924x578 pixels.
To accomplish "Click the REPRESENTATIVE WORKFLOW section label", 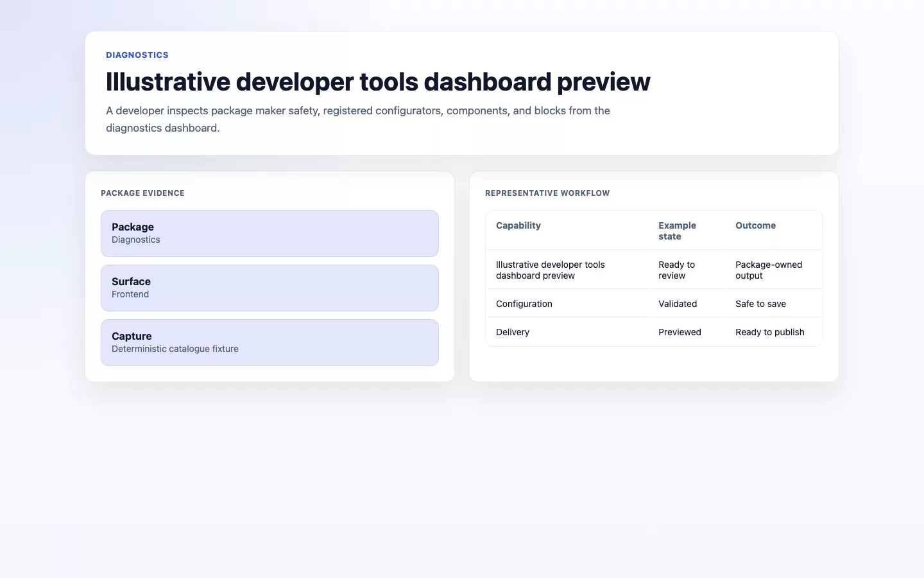I will pyautogui.click(x=547, y=193).
